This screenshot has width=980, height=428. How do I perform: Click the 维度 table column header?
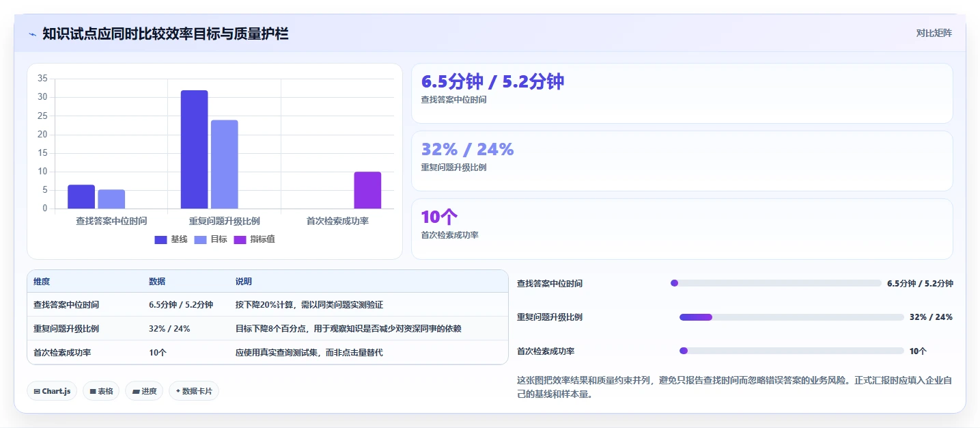pos(42,282)
